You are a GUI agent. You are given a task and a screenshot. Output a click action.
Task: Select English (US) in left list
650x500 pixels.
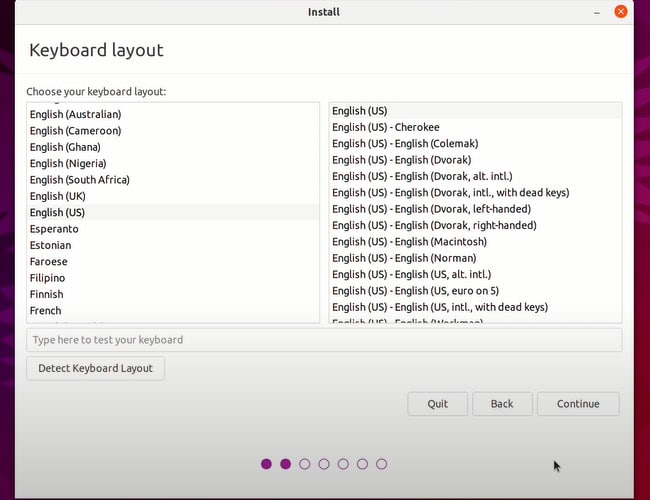(x=173, y=213)
